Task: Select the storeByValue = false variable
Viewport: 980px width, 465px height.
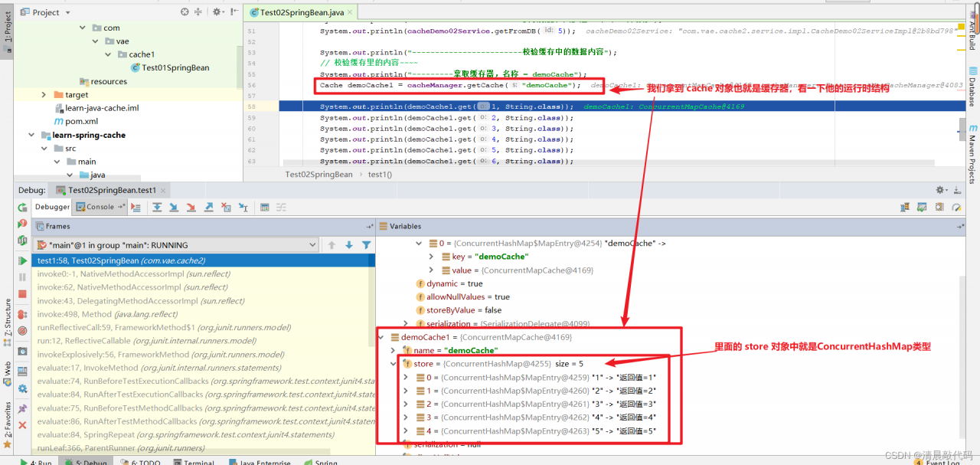Action: 458,310
